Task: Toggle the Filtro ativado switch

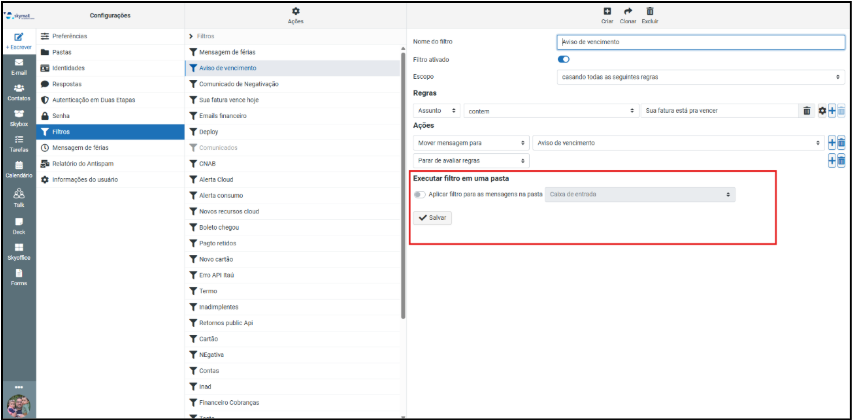Action: coord(563,60)
